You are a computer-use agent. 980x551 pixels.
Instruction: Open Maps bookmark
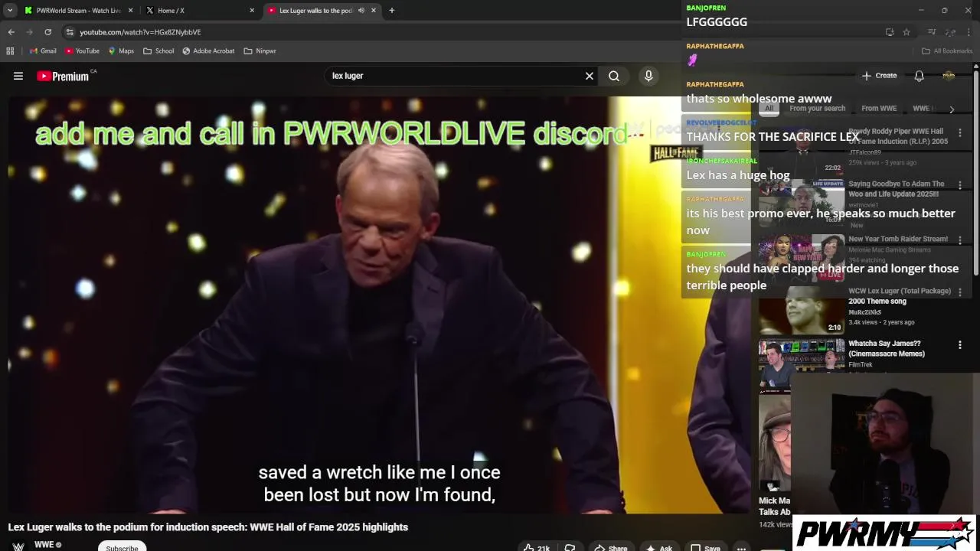[x=121, y=51]
